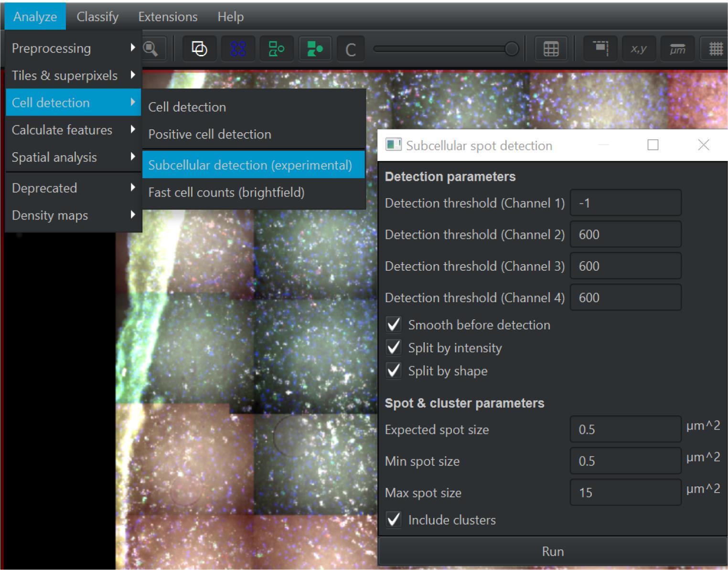Toggle the Include clusters checkbox
728x570 pixels.
pyautogui.click(x=394, y=520)
